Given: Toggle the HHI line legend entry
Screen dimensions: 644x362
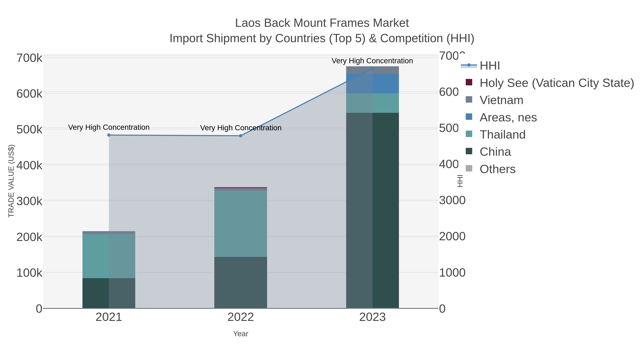Looking at the screenshot, I should 480,65.
